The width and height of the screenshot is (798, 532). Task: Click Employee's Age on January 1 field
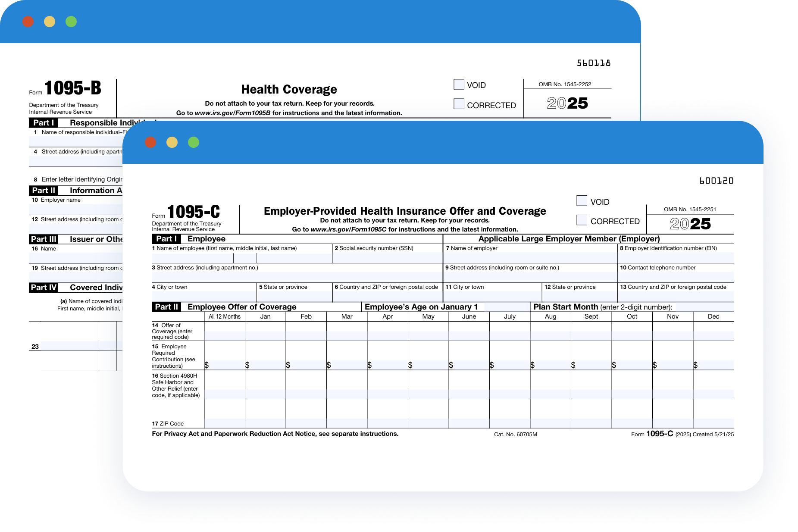507,307
